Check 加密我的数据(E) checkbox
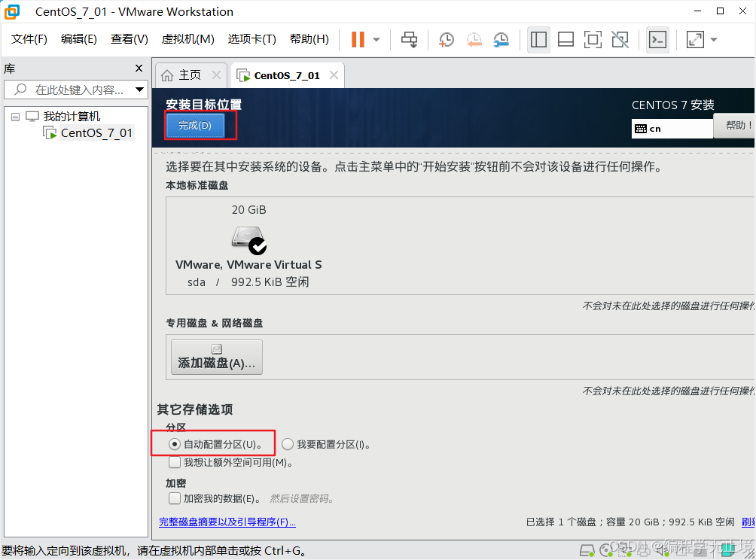The image size is (756, 560). [x=175, y=498]
